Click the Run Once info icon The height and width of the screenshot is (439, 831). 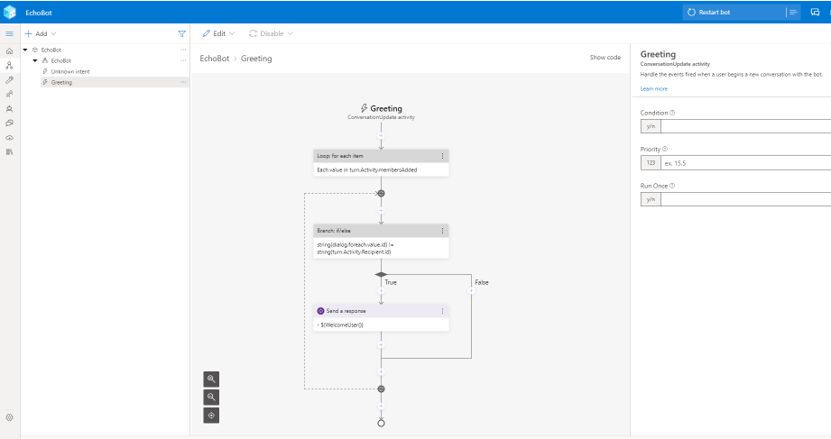[x=672, y=186]
